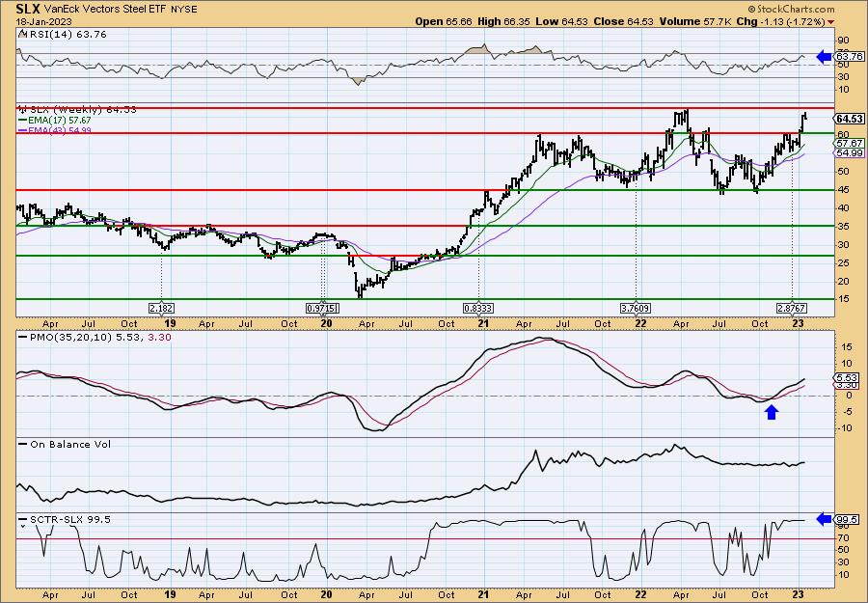
Task: Click the 54.99 EMA tag on the right axis
Action: click(849, 152)
